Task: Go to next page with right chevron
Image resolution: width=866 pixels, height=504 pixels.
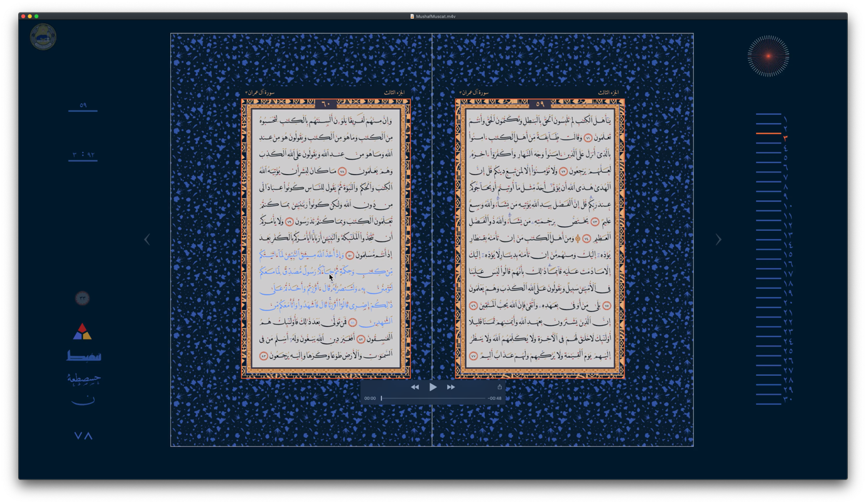Action: click(x=718, y=239)
